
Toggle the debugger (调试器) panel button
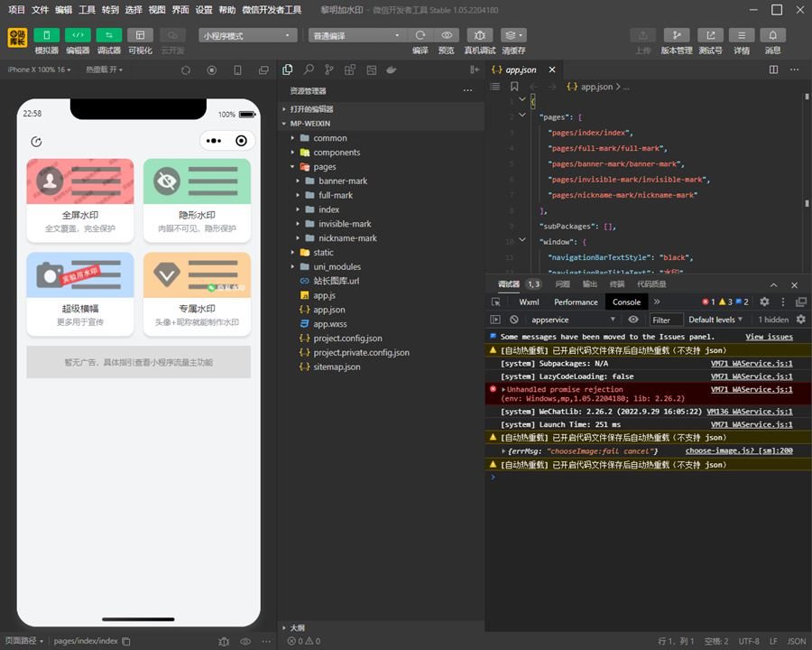tap(108, 35)
